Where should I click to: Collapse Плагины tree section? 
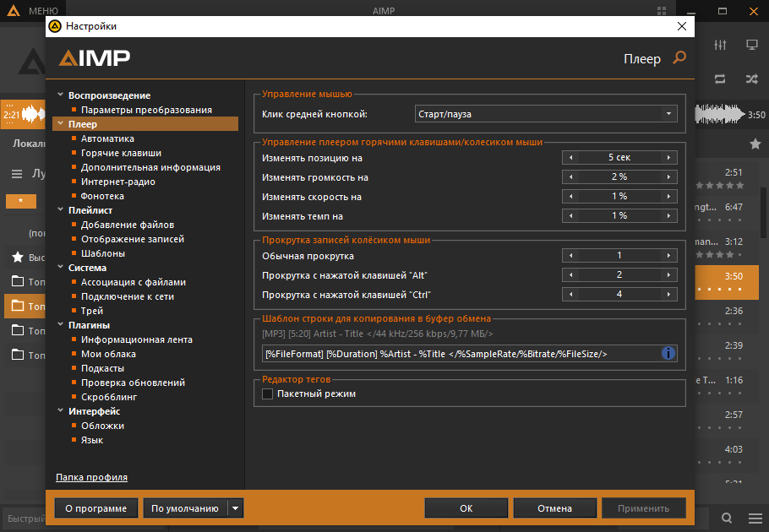point(60,324)
